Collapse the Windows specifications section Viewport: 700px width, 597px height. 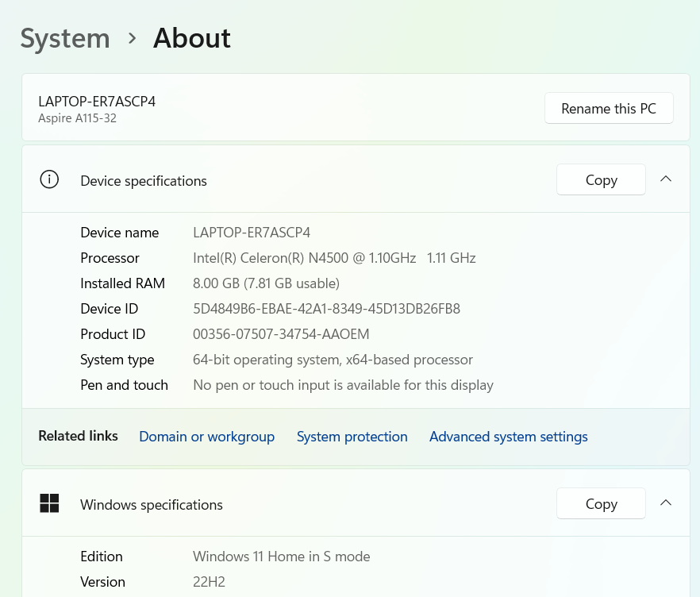click(x=666, y=503)
